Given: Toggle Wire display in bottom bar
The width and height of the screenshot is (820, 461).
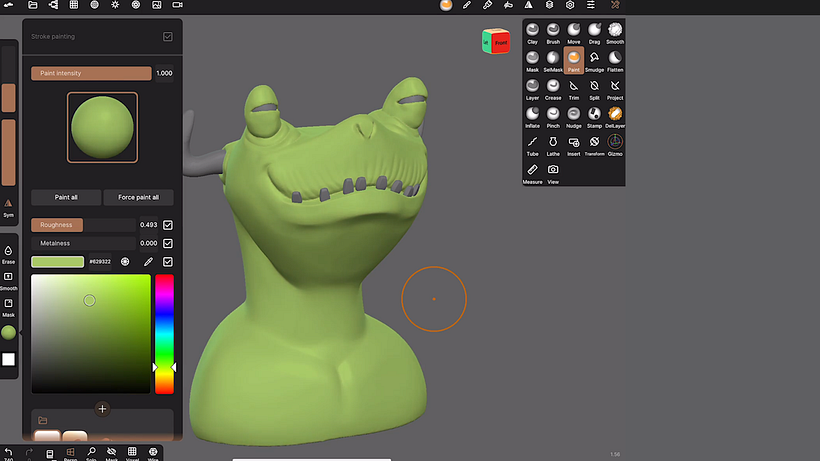Looking at the screenshot, I should click(x=153, y=453).
